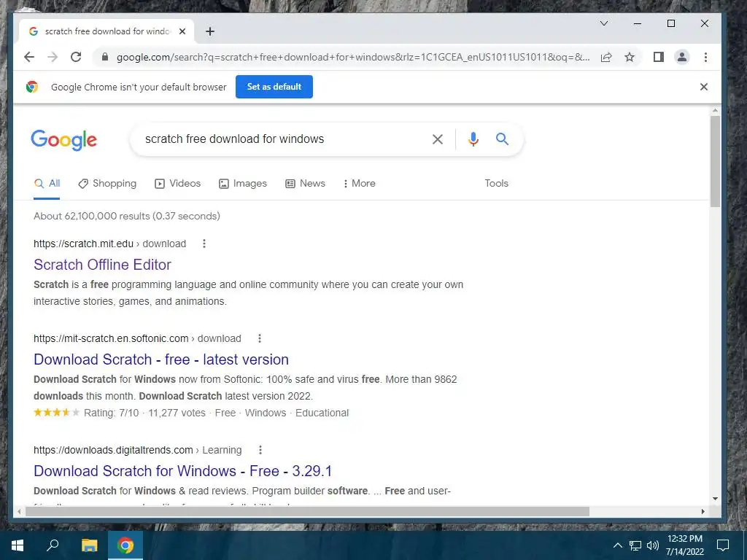
Task: Click the address bar URL
Action: tap(353, 57)
